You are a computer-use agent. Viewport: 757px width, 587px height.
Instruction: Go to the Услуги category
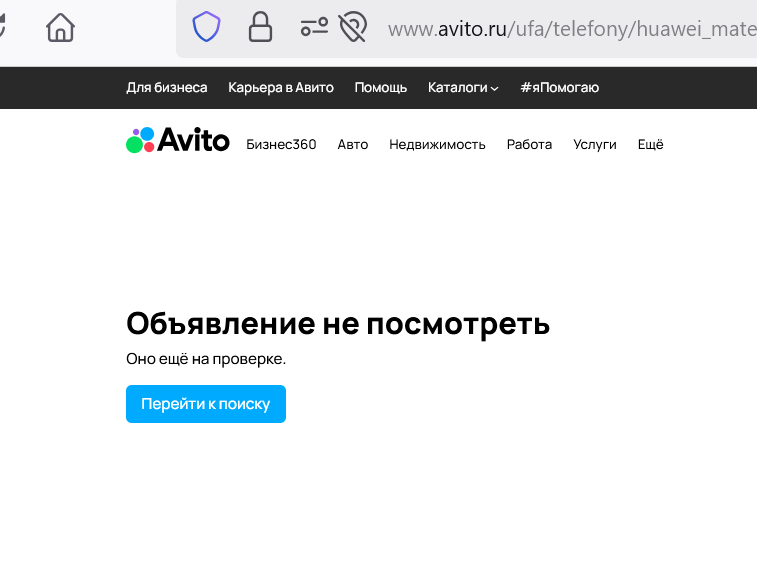[595, 144]
